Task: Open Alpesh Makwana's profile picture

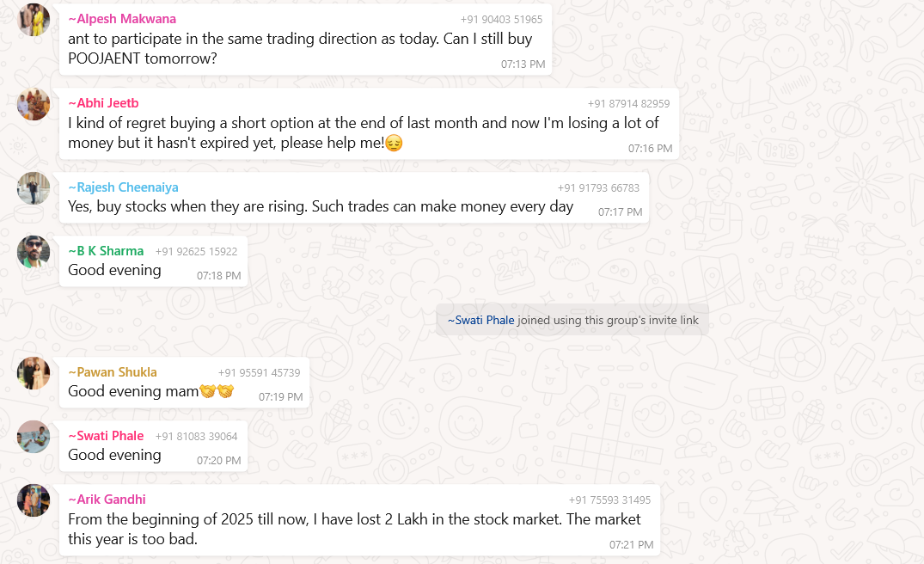Action: [34, 20]
